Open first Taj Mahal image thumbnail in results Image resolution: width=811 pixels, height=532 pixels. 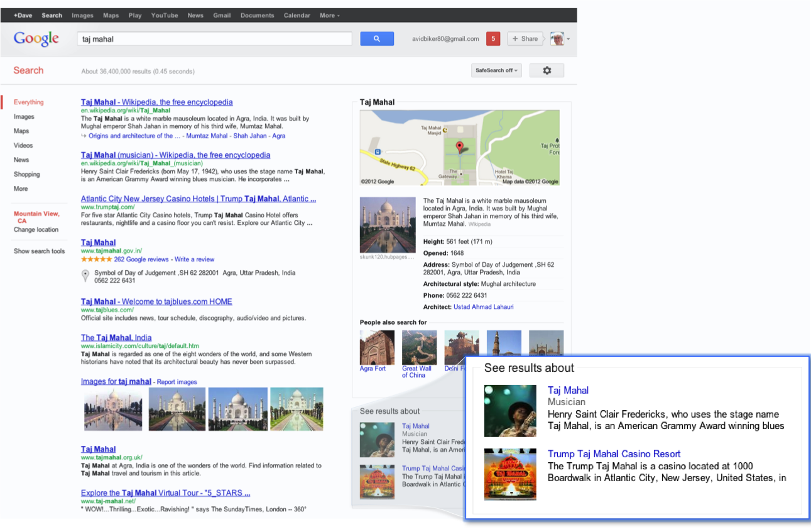pos(114,409)
